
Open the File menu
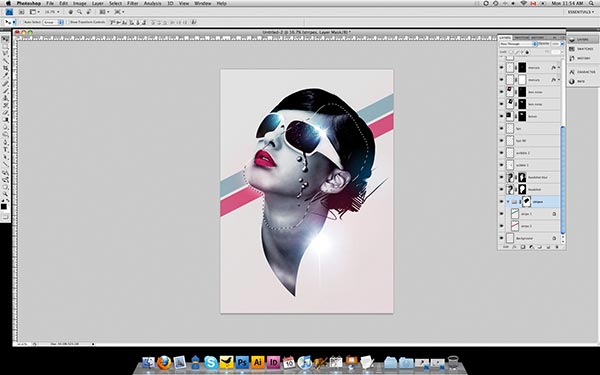(50, 3)
